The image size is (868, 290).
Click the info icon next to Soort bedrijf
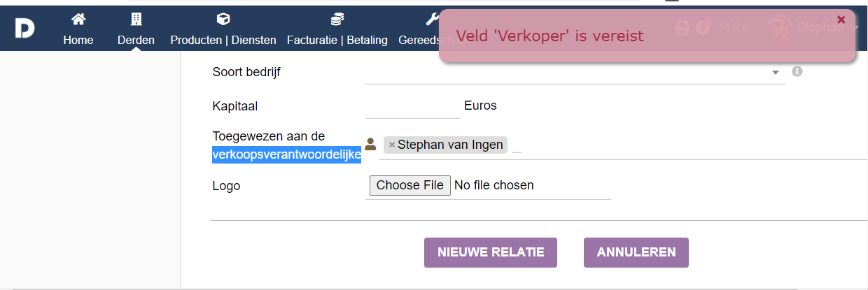[797, 71]
